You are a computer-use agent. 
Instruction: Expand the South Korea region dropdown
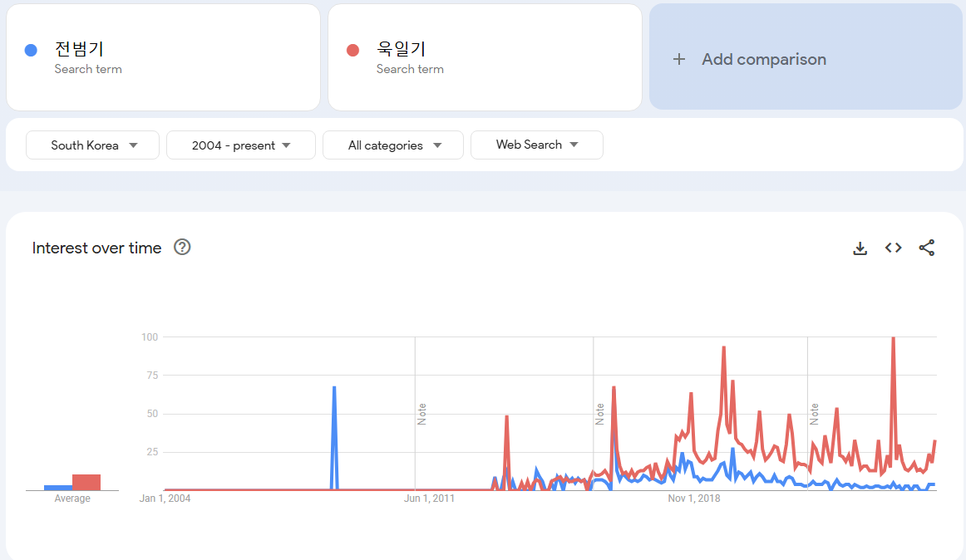click(92, 145)
